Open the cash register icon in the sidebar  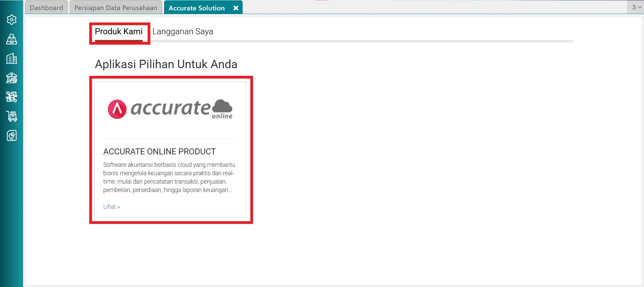click(12, 39)
